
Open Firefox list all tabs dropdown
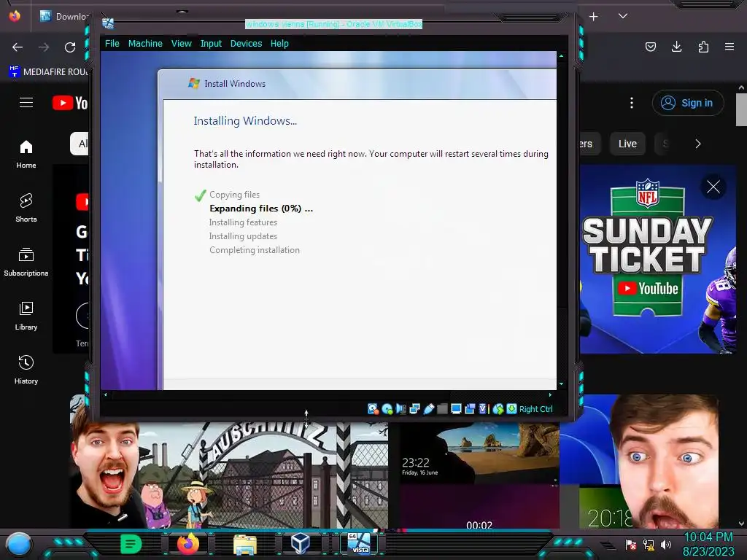(623, 16)
